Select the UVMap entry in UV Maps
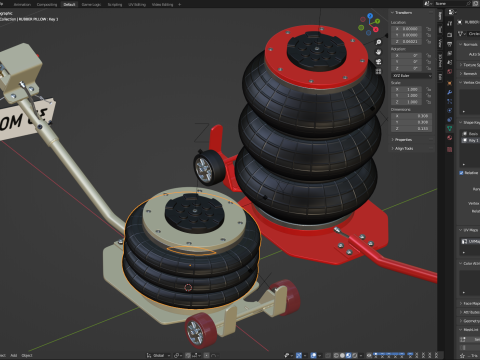 click(470, 241)
